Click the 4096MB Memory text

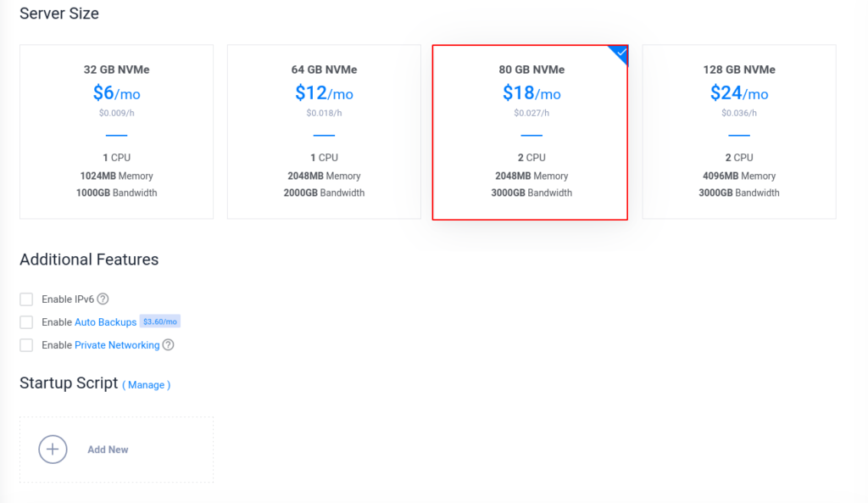[x=739, y=176]
